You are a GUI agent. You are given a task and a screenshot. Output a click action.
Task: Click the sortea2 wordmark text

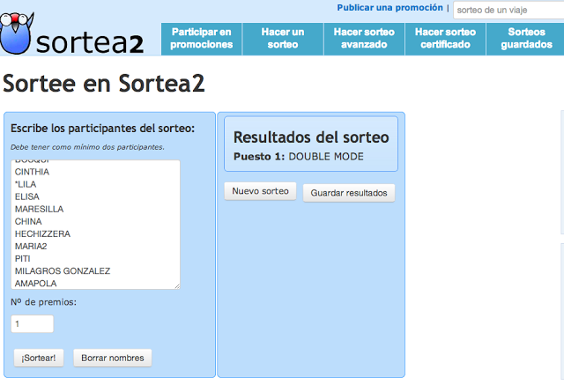coord(90,42)
